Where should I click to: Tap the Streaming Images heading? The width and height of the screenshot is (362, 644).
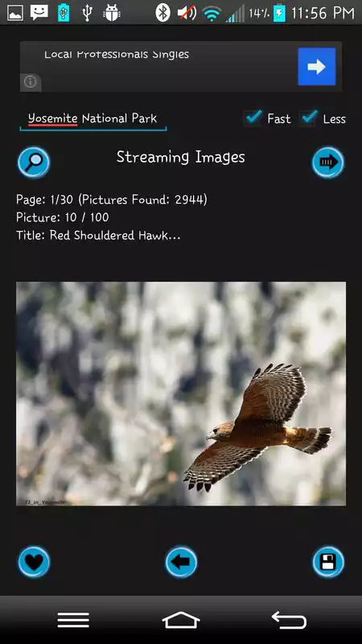[x=180, y=157]
